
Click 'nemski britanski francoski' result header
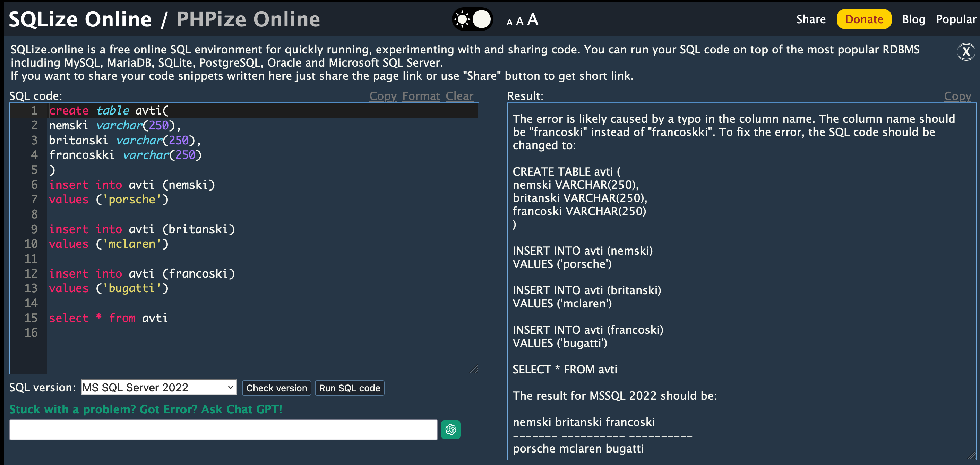[584, 422]
